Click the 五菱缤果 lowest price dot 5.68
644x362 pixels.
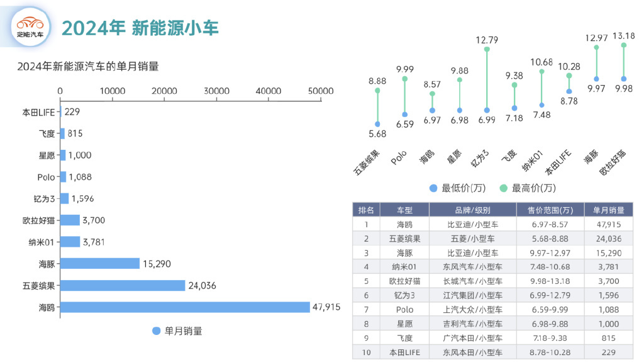(377, 124)
